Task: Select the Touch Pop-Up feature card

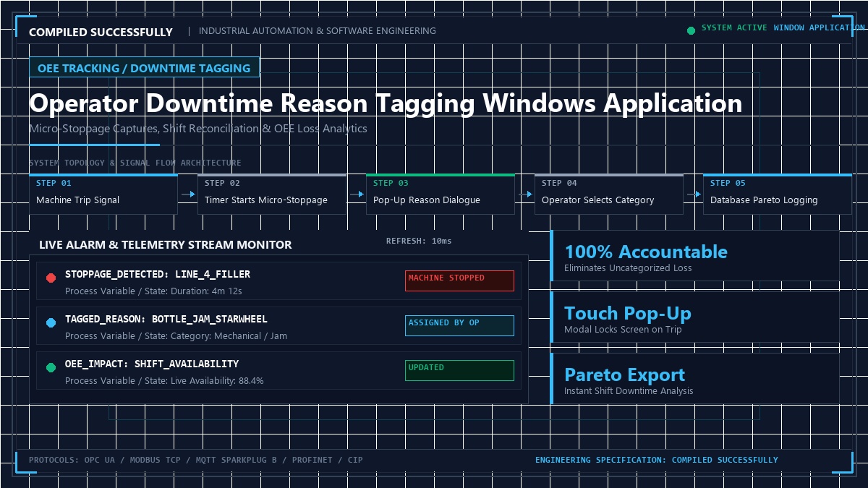Action: pos(695,317)
